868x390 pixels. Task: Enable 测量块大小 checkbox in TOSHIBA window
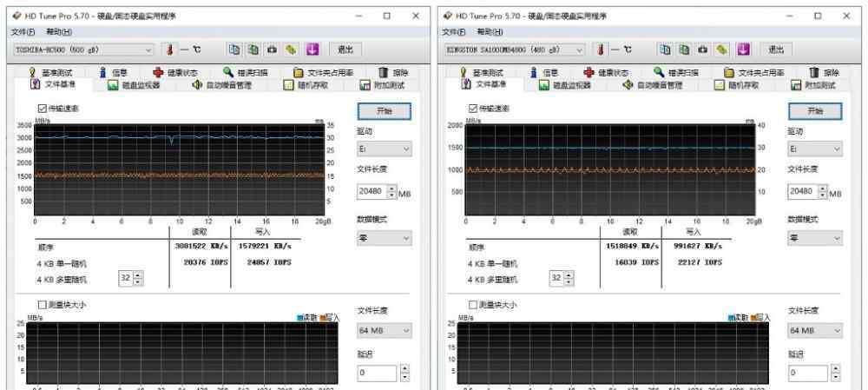coord(41,304)
